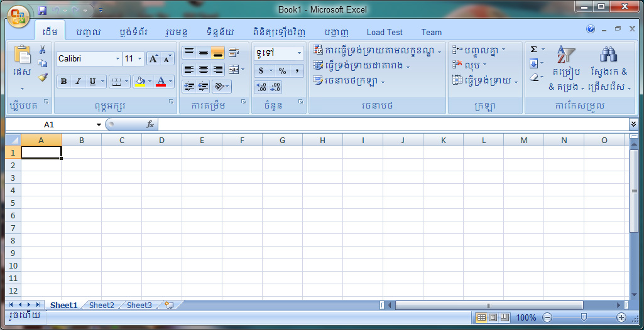Open Font dialog launcher
The height and width of the screenshot is (330, 644).
coord(172,101)
